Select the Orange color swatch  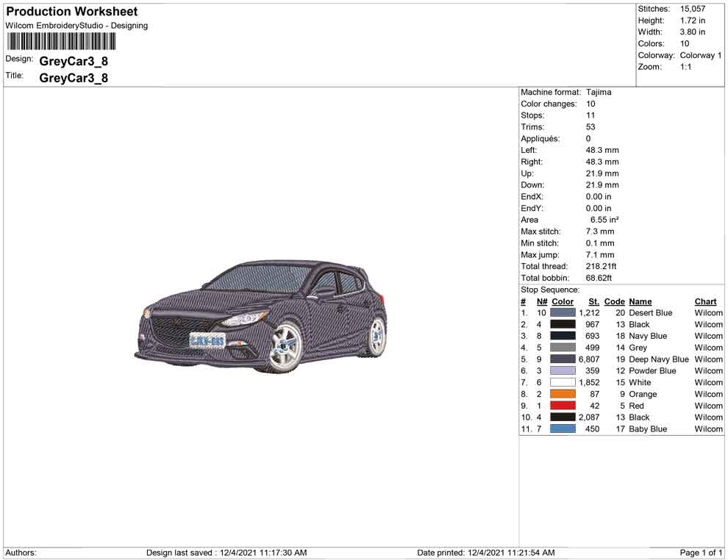pos(563,394)
